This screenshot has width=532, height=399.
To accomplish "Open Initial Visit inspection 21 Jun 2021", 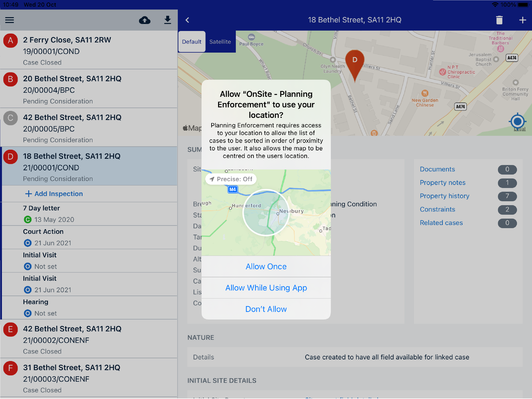I will tap(89, 284).
